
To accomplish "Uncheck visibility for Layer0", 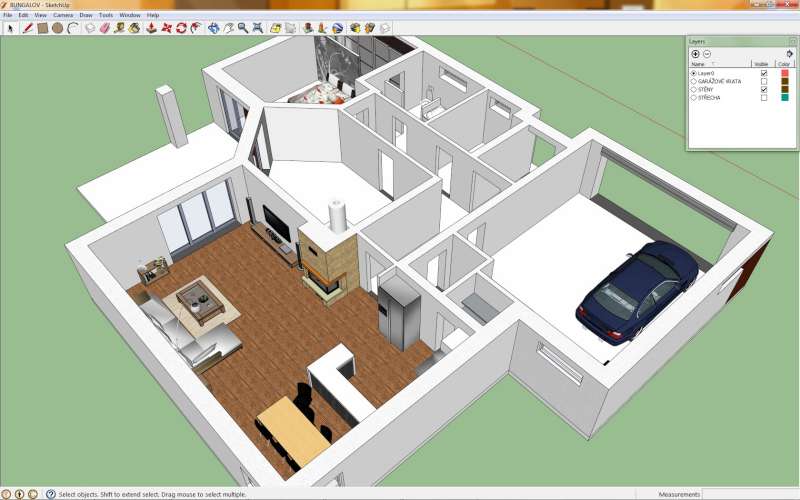I will (x=764, y=73).
